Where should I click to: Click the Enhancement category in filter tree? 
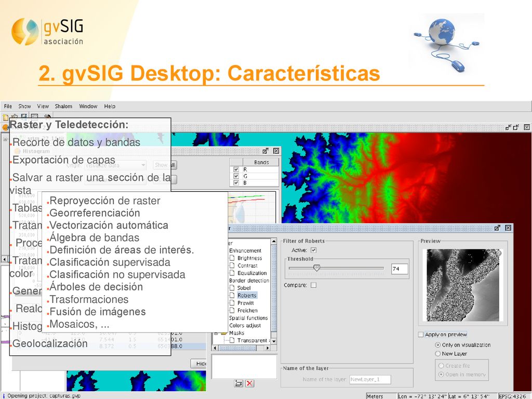(245, 251)
